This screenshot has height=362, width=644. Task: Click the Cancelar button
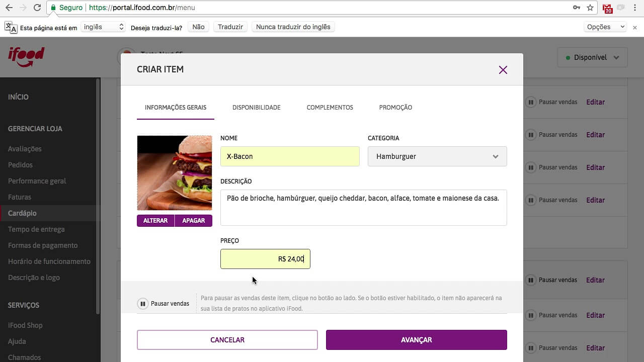[227, 340]
